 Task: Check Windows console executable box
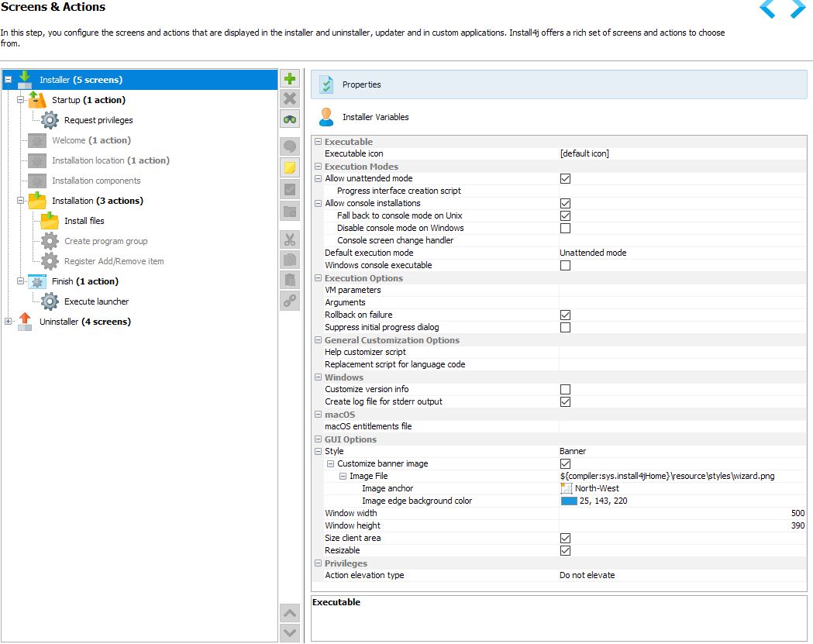click(565, 266)
